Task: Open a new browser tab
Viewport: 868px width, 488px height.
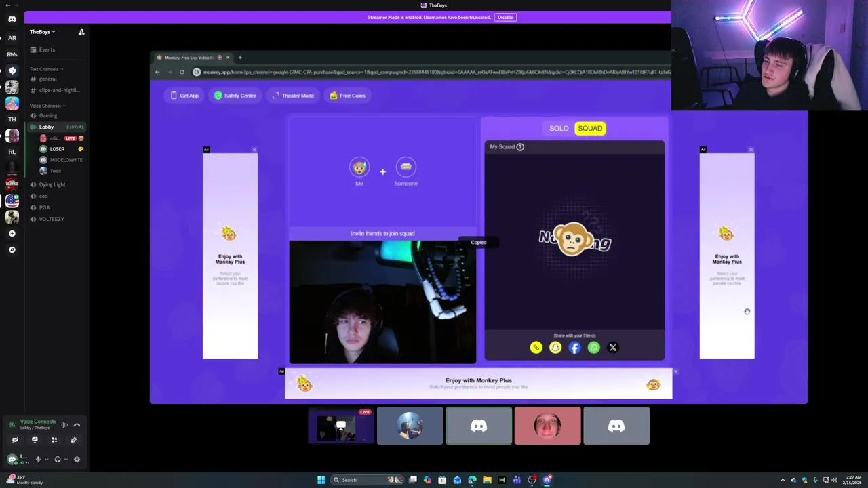Action: click(x=240, y=58)
